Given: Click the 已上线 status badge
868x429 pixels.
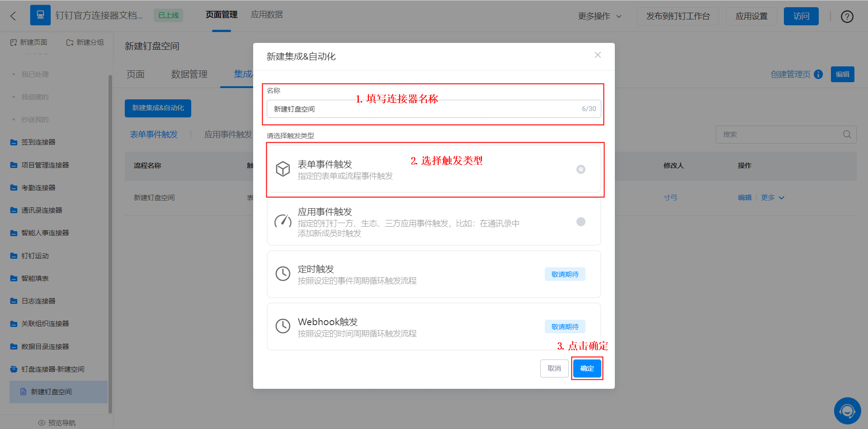Looking at the screenshot, I should pyautogui.click(x=169, y=15).
